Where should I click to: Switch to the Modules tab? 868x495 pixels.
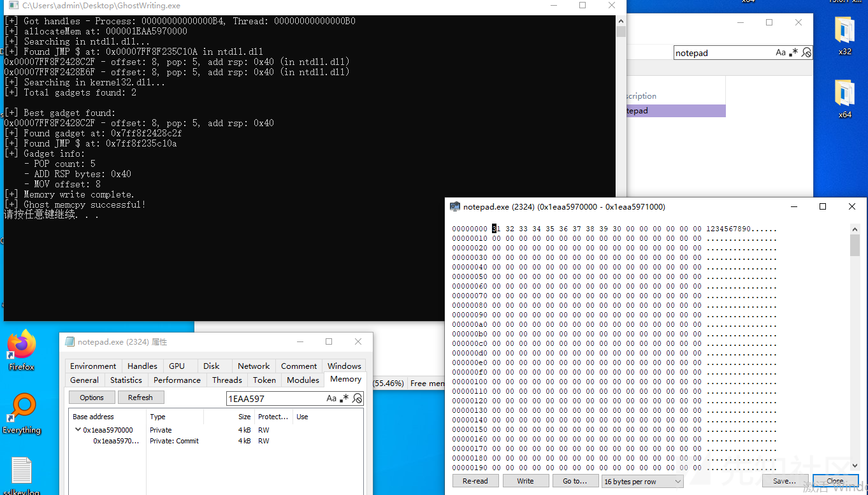click(303, 380)
